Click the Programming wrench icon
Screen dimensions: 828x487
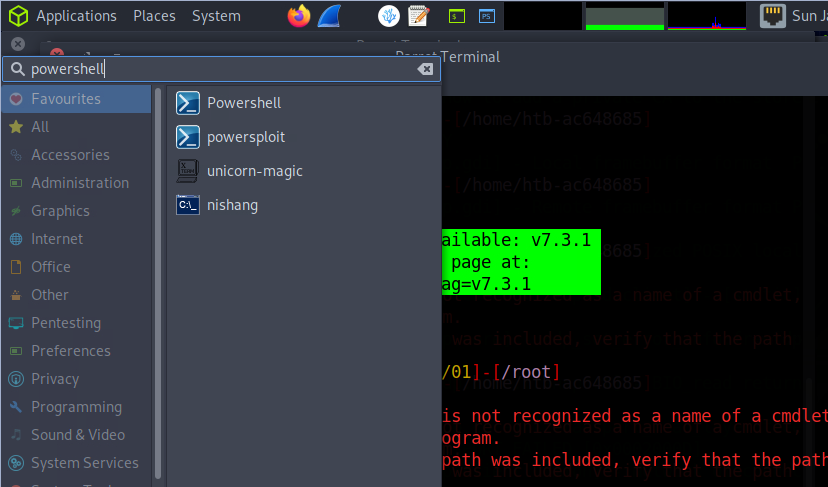coord(16,407)
